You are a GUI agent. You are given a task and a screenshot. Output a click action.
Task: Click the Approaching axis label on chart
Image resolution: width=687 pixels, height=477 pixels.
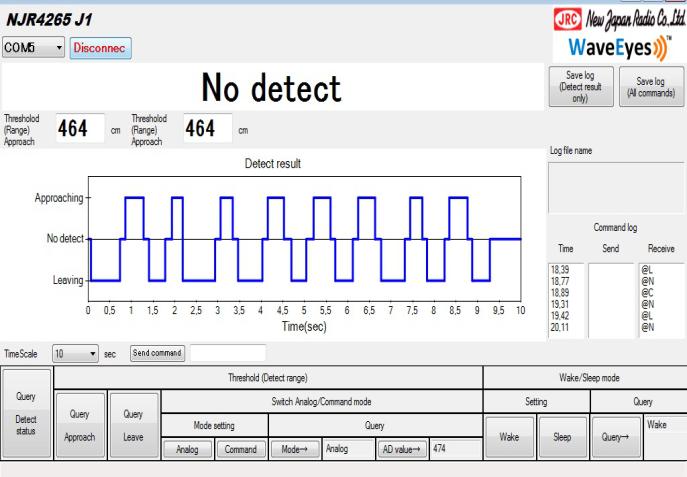click(59, 198)
